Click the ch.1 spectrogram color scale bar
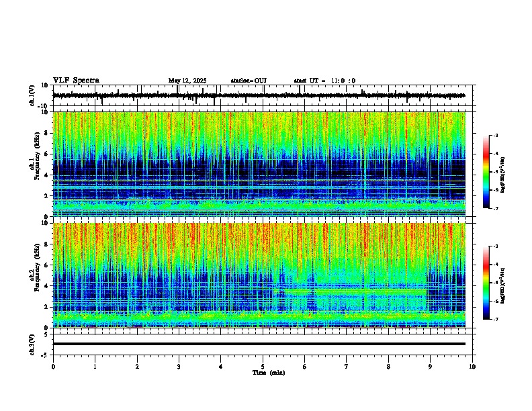This screenshot has width=532, height=411. (x=486, y=172)
